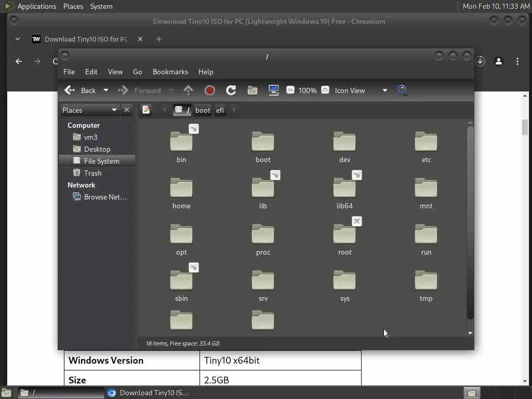Click Chromium profile avatar icon

point(499,61)
